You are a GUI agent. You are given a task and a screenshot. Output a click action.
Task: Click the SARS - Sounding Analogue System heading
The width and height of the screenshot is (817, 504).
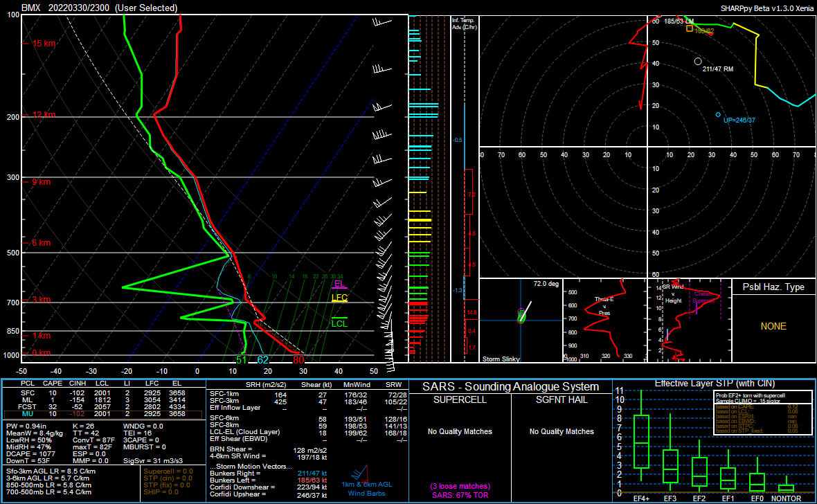click(x=510, y=387)
